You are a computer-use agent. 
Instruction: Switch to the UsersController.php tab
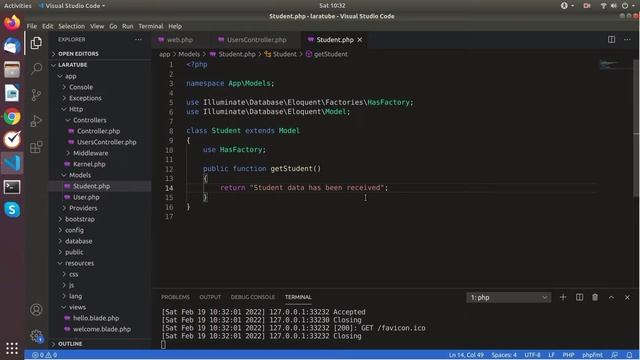256,40
